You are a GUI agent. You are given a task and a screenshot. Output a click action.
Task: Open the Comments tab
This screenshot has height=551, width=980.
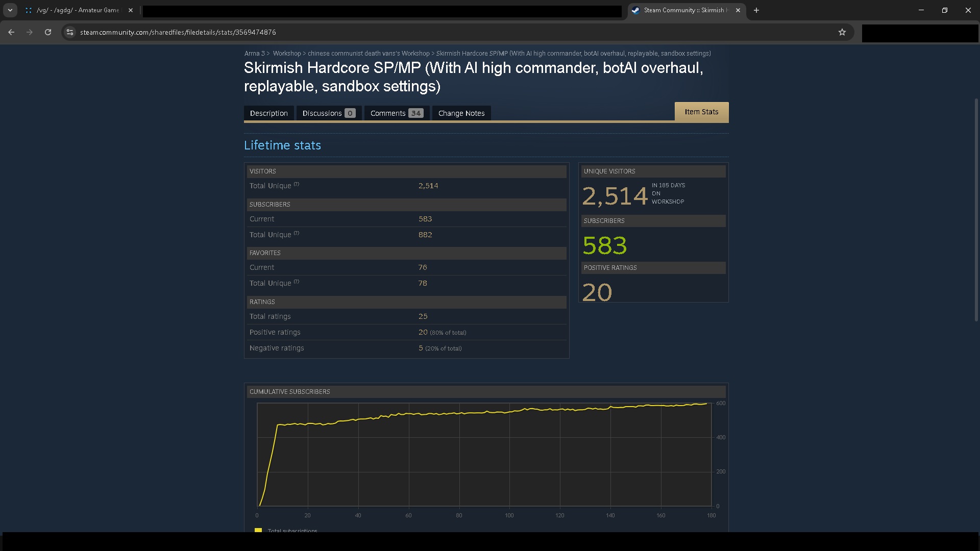point(396,113)
